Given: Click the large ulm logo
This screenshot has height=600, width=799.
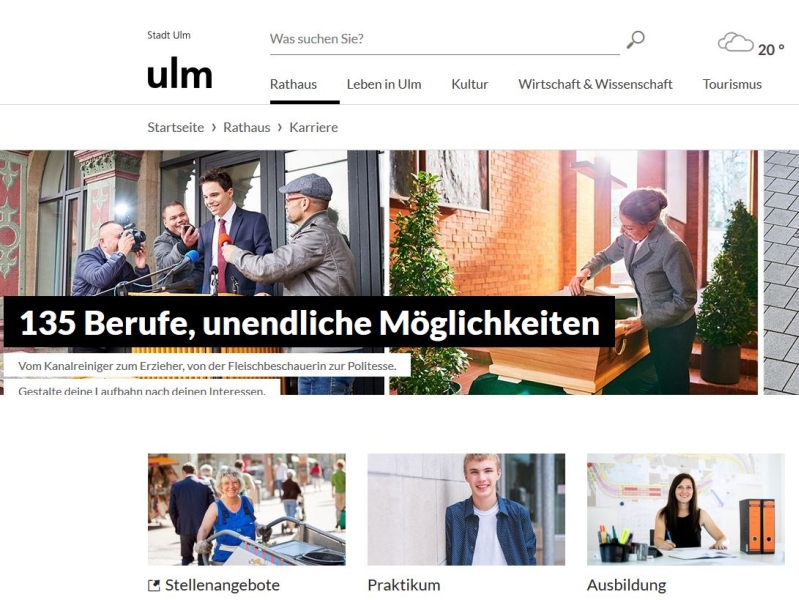Looking at the screenshot, I should point(179,75).
